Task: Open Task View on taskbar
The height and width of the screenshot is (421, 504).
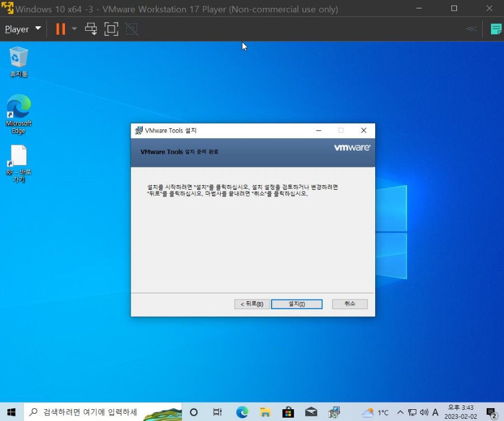Action: tap(218, 412)
